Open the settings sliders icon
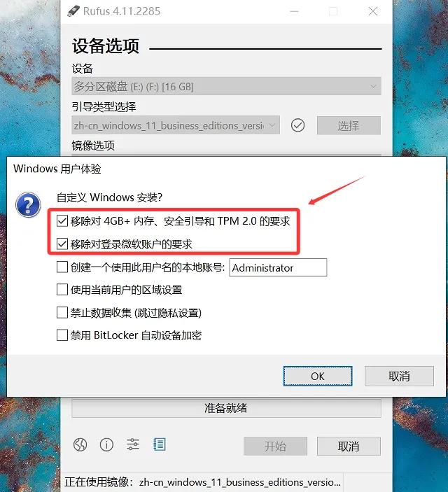The width and height of the screenshot is (448, 492). pyautogui.click(x=133, y=444)
